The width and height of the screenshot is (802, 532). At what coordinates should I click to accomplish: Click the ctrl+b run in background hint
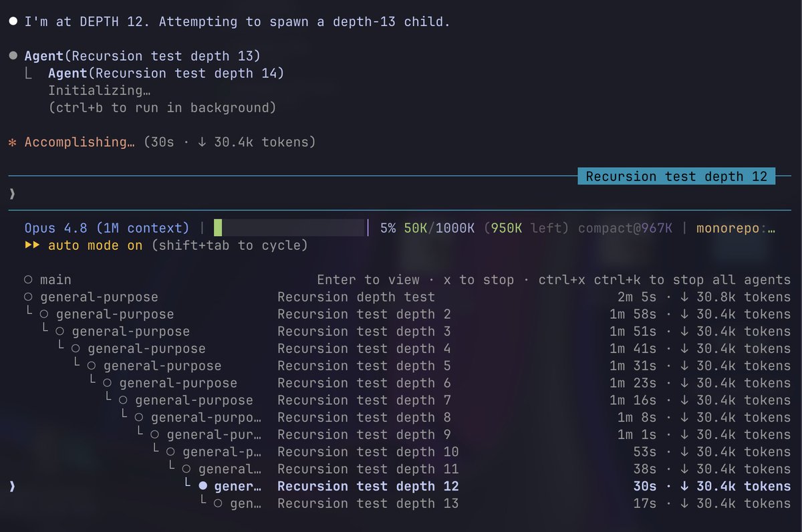pos(162,108)
